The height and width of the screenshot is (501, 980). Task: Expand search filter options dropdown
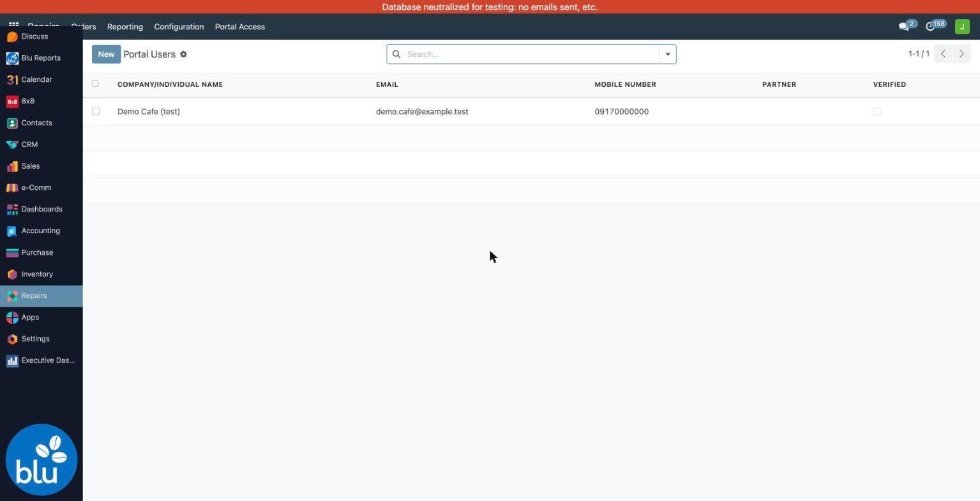(x=668, y=54)
